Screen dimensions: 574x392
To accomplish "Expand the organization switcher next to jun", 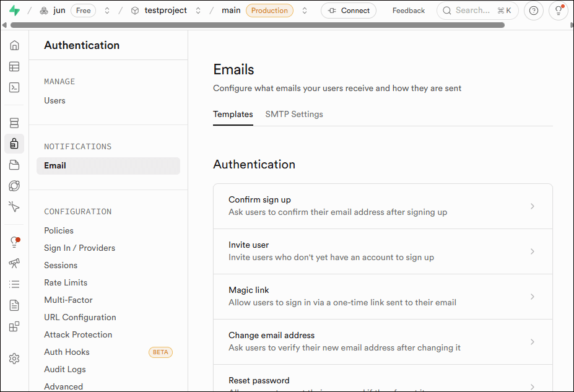I will tap(107, 11).
